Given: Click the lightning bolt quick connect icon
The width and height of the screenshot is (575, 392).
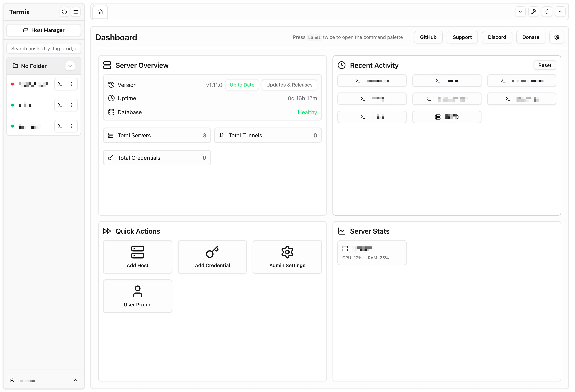Looking at the screenshot, I should (x=547, y=12).
